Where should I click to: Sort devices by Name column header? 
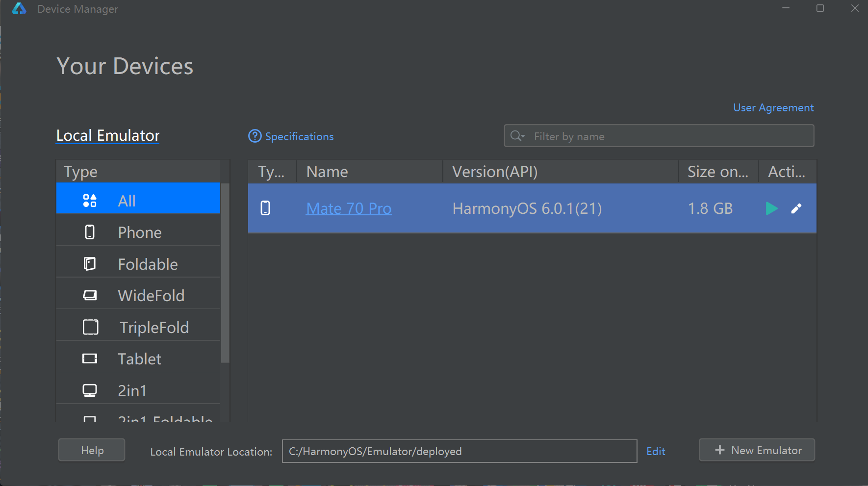coord(370,172)
